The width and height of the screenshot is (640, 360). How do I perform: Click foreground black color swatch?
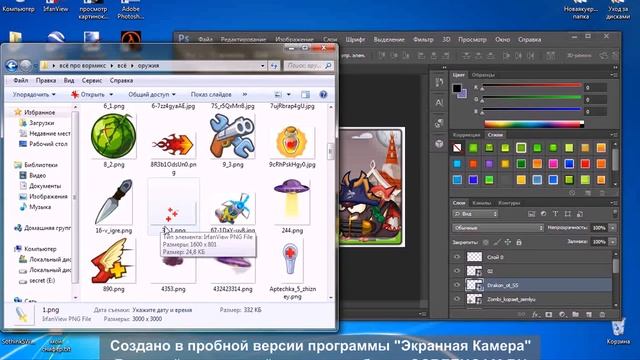457,88
